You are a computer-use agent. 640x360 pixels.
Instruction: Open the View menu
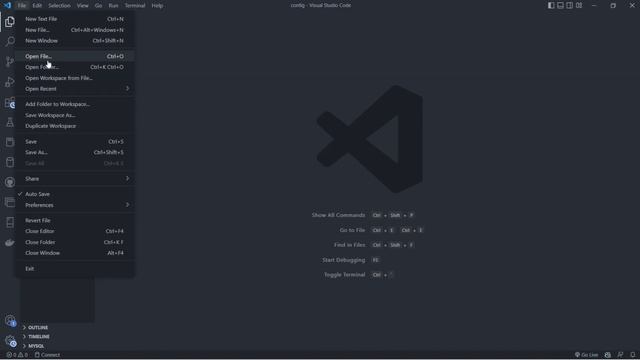(x=82, y=5)
